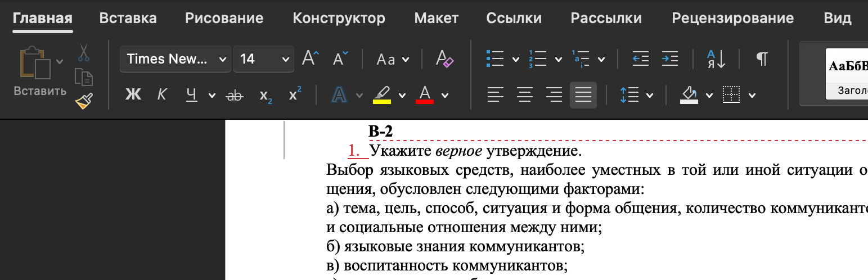Toggle bold formatting (Ж)

(x=133, y=95)
